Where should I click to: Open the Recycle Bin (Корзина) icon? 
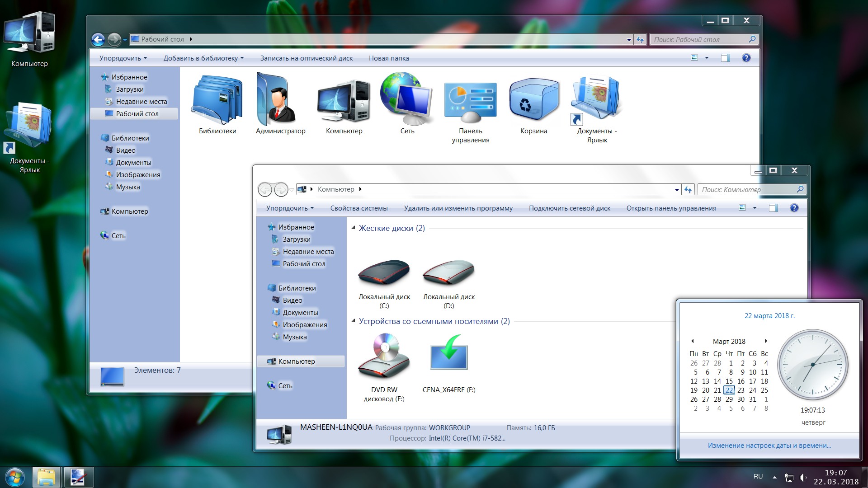[533, 105]
